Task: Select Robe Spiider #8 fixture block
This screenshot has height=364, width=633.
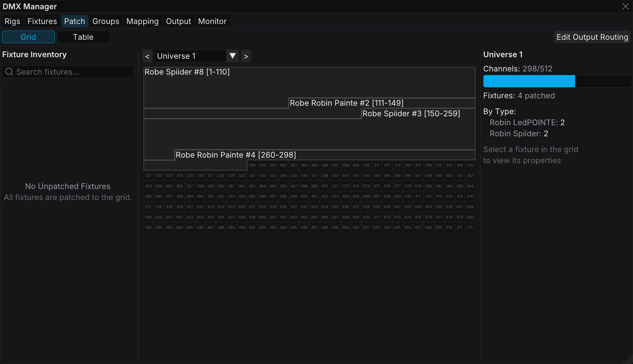Action: [309, 82]
